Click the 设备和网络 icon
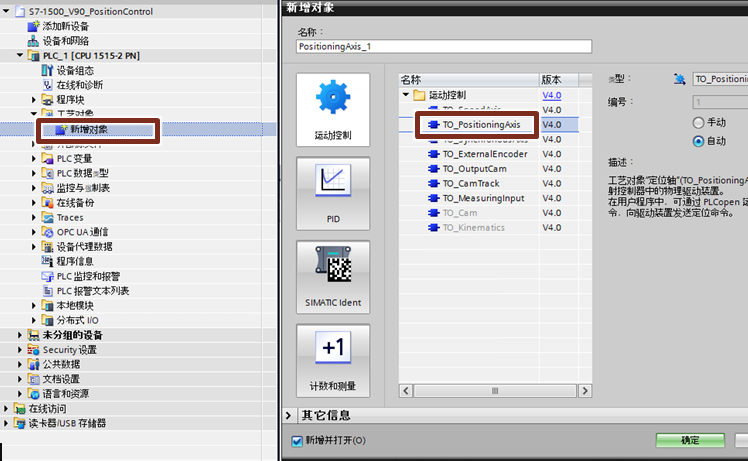The height and width of the screenshot is (461, 748). 33,41
